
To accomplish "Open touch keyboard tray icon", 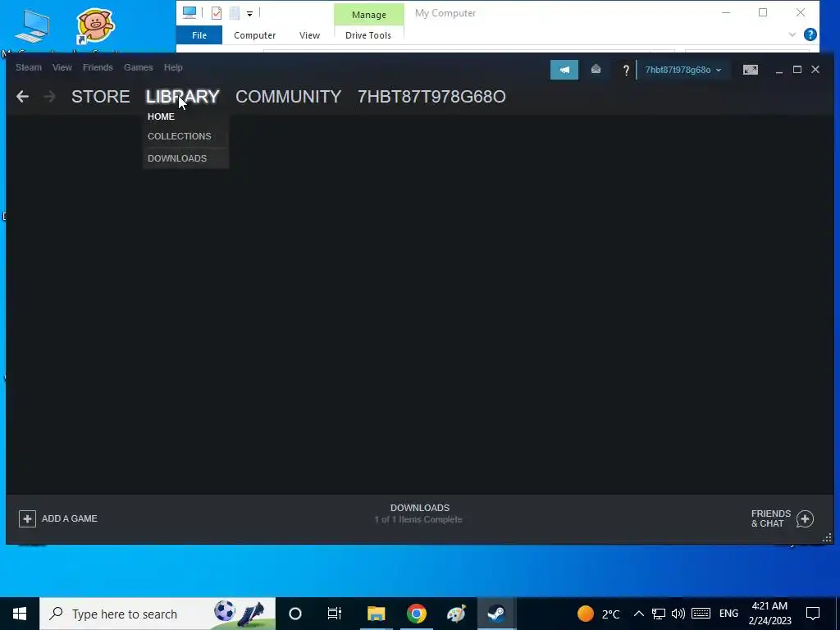I will pyautogui.click(x=701, y=614).
